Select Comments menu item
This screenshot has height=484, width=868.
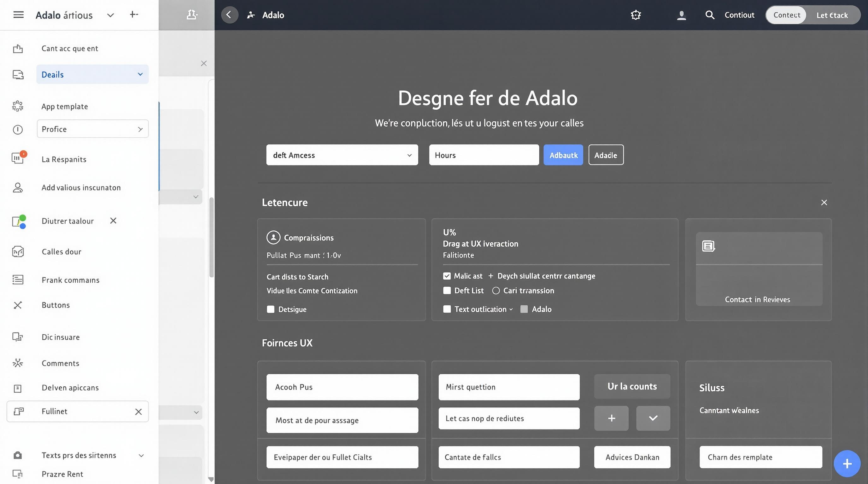pos(60,363)
